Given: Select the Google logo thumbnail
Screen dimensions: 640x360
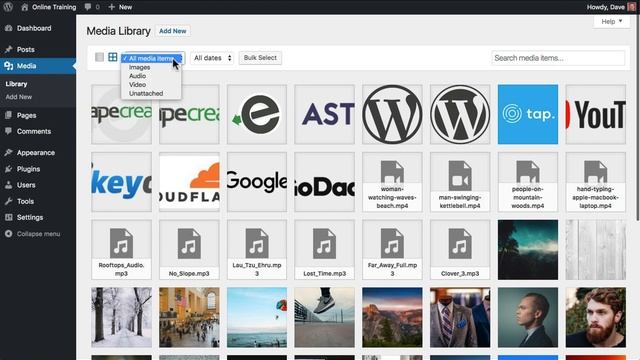Looking at the screenshot, I should click(257, 182).
